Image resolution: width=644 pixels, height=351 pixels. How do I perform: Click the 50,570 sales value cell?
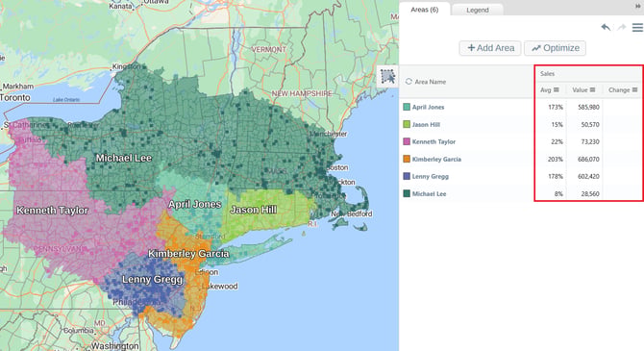point(590,124)
